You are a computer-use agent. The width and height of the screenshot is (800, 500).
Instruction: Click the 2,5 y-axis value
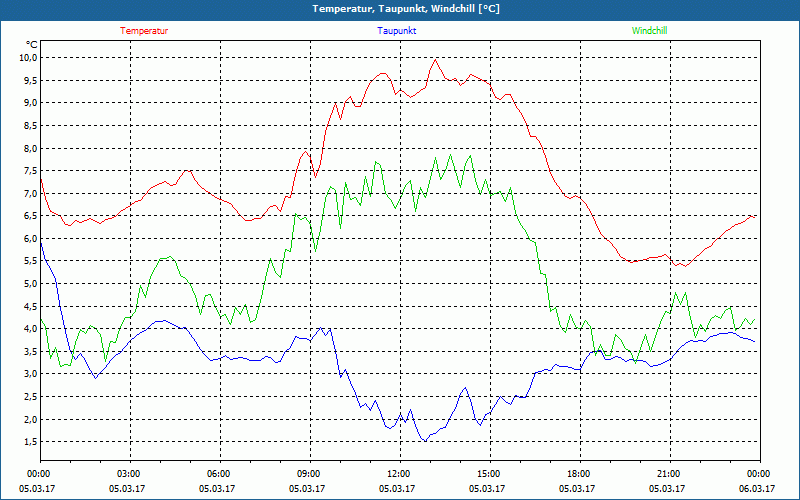31,397
